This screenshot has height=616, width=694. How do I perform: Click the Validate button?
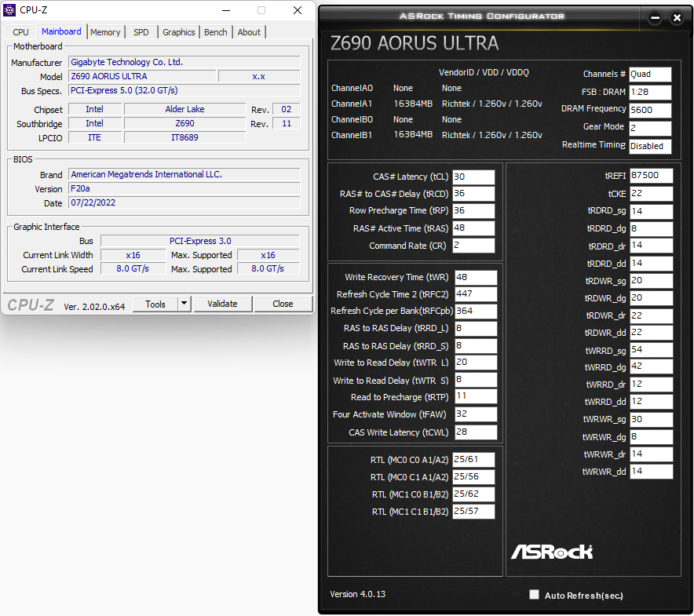coord(223,304)
